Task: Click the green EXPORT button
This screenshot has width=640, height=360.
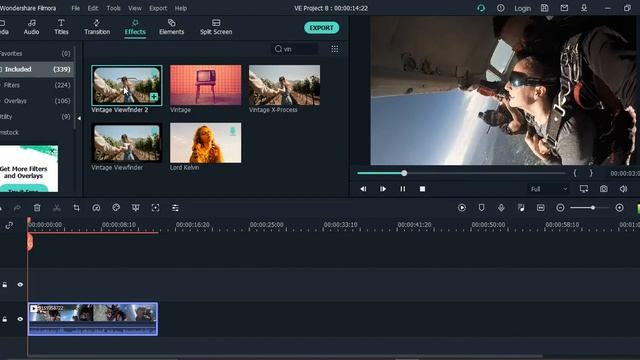Action: click(x=321, y=28)
